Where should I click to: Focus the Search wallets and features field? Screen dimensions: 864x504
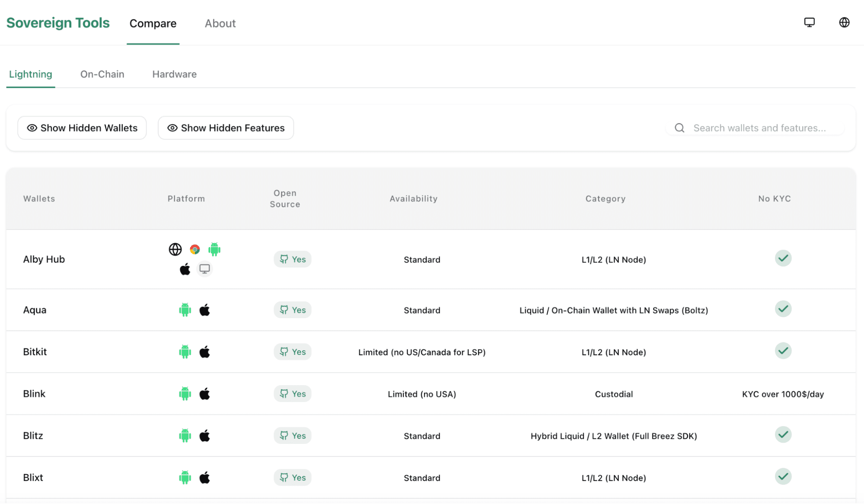pos(759,128)
